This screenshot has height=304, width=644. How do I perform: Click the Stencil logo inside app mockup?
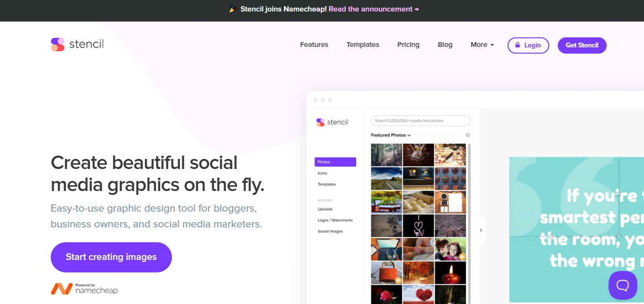click(332, 122)
